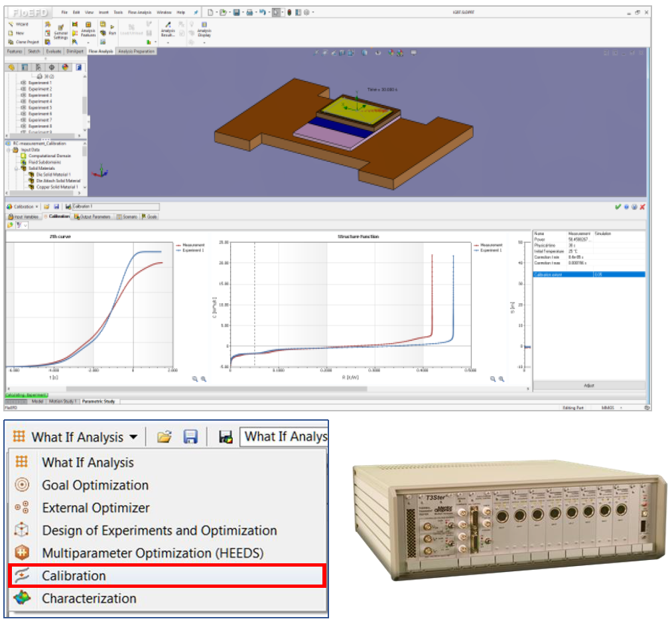Image resolution: width=672 pixels, height=625 pixels.
Task: Click the open folder icon beside What If Analysis
Action: pos(164,437)
